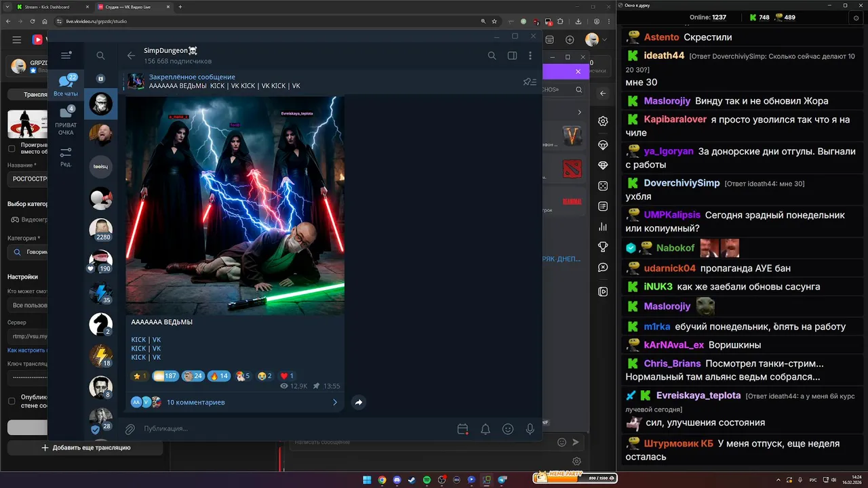Add the star reaction with count 1

(x=140, y=375)
